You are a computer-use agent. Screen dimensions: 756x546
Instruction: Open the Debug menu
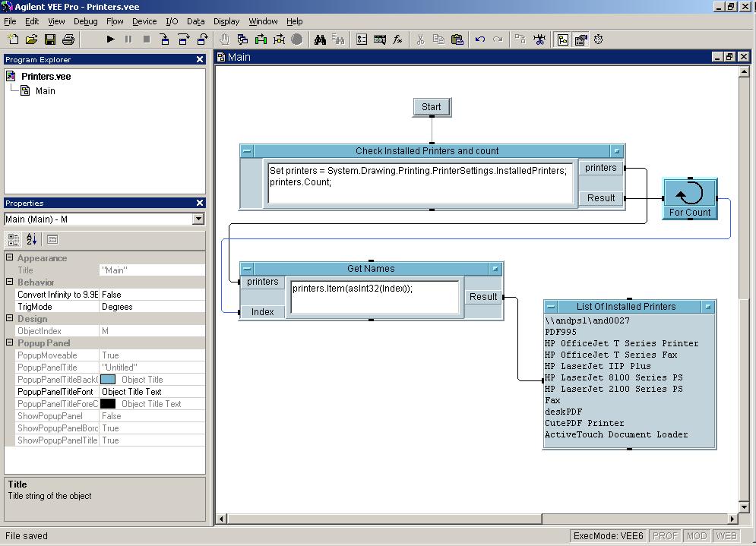point(85,21)
